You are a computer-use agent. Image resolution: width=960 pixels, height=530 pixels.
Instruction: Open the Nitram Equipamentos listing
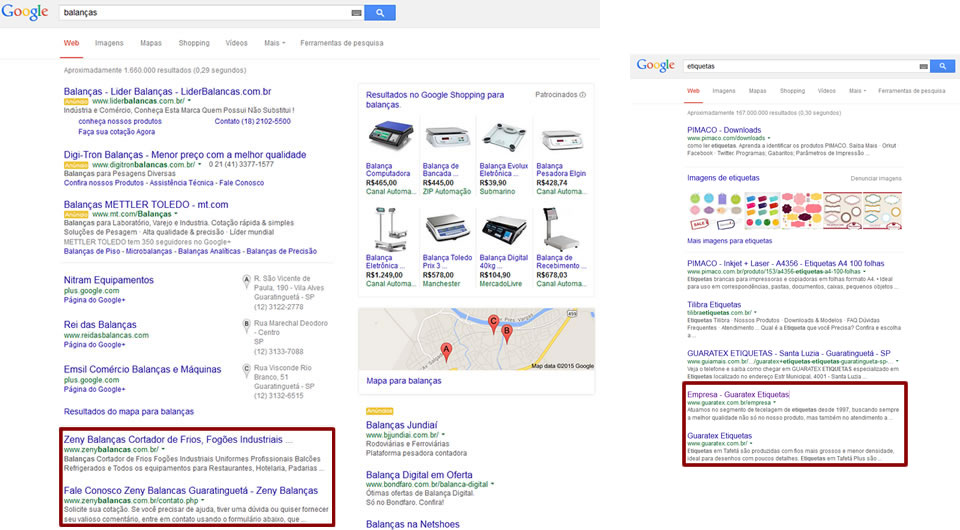click(x=108, y=280)
